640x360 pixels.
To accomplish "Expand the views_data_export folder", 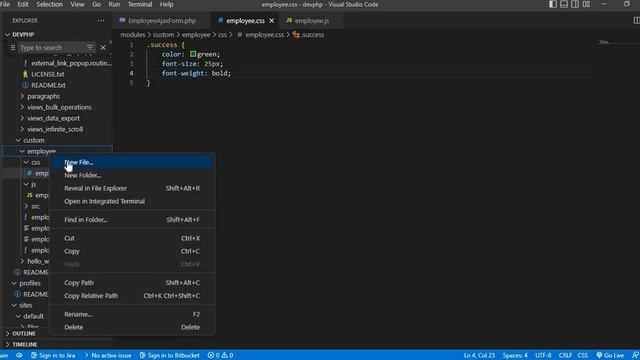I will tap(53, 118).
